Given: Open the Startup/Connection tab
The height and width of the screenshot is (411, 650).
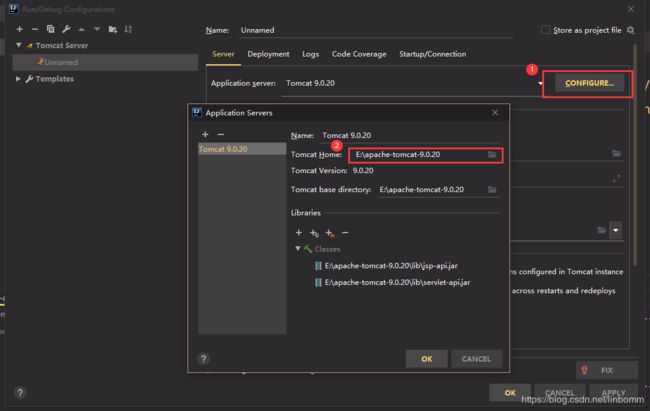Looking at the screenshot, I should pos(432,54).
